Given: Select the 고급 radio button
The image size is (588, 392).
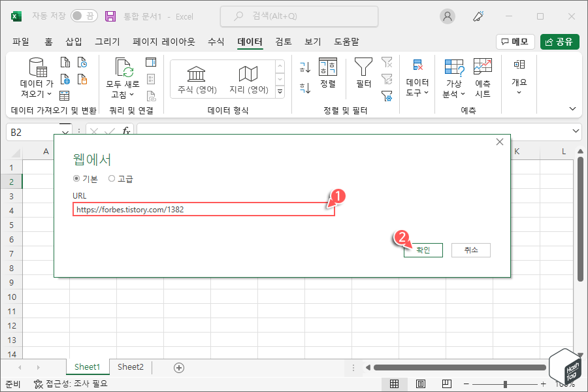Looking at the screenshot, I should pos(112,178).
